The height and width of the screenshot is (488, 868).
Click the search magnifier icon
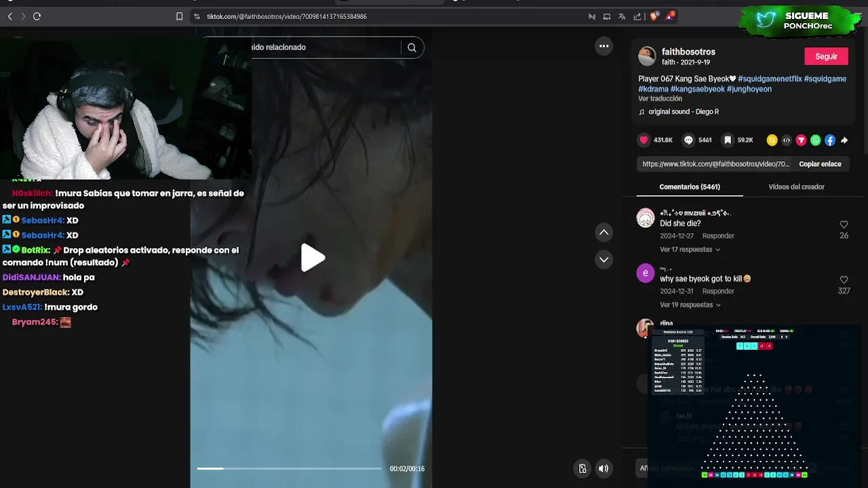pyautogui.click(x=412, y=47)
